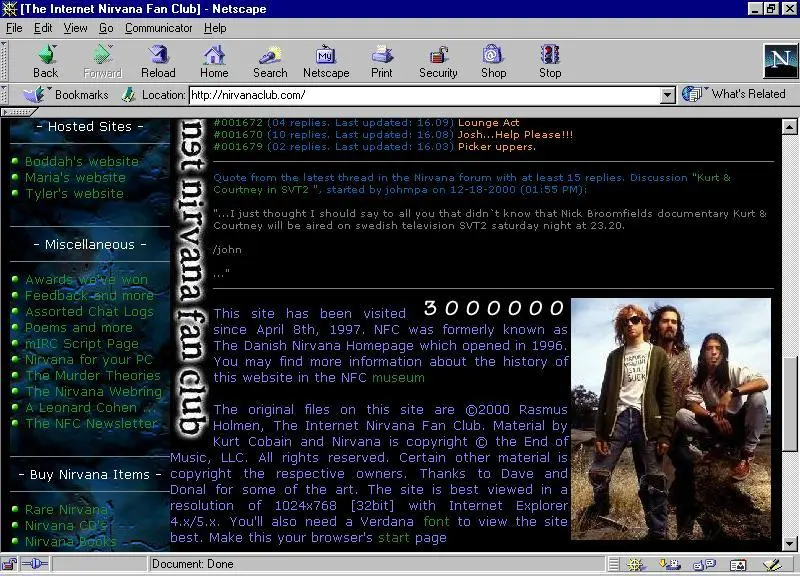Open the What's Related dropdown
Viewport: 800px width, 576px height.
coord(736,94)
